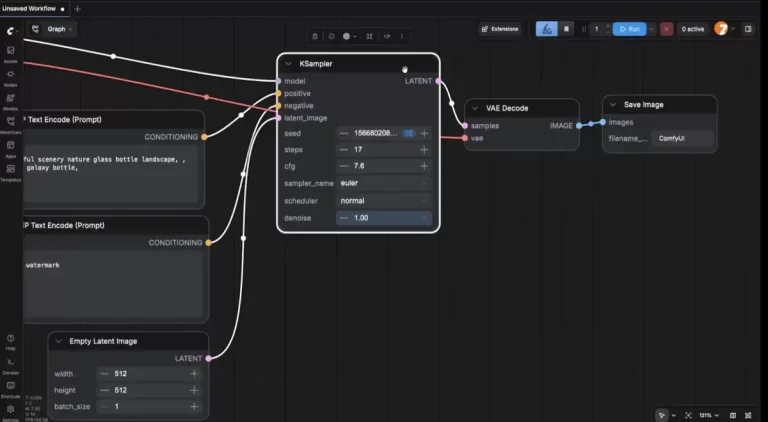Click the Help icon in sidebar
Viewport: 768px width, 422px height.
10,341
